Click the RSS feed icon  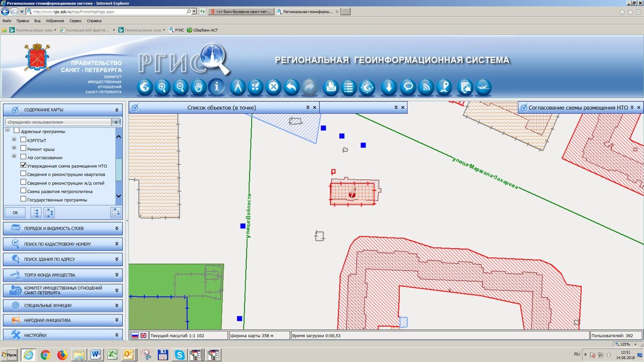tap(426, 86)
